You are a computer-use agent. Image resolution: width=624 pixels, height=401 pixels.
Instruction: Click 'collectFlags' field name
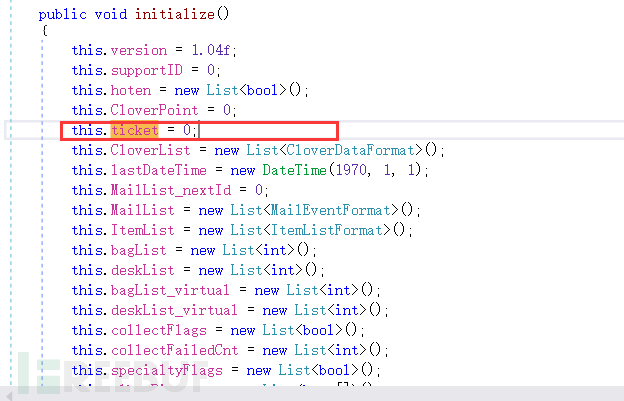pyautogui.click(x=158, y=330)
